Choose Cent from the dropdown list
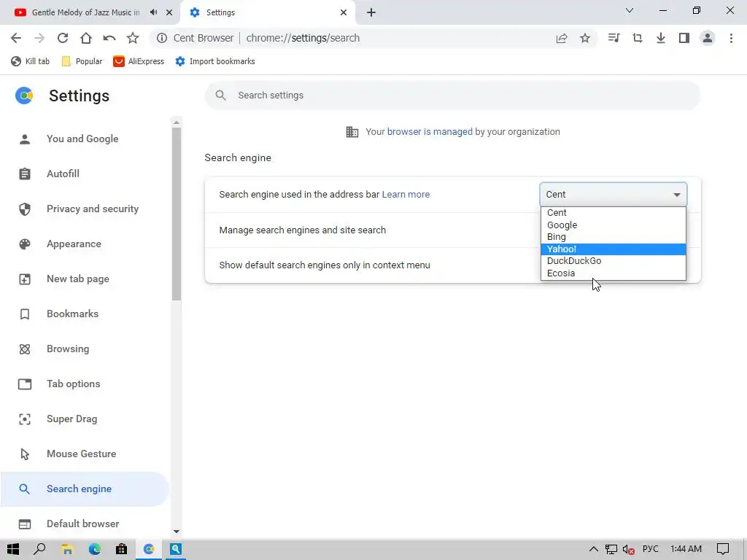The image size is (747, 560). (x=613, y=213)
